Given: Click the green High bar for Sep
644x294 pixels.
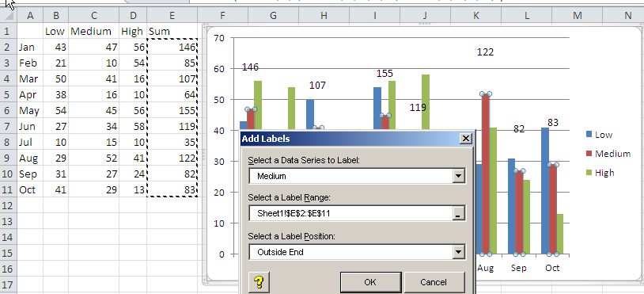Looking at the screenshot, I should pyautogui.click(x=527, y=217).
